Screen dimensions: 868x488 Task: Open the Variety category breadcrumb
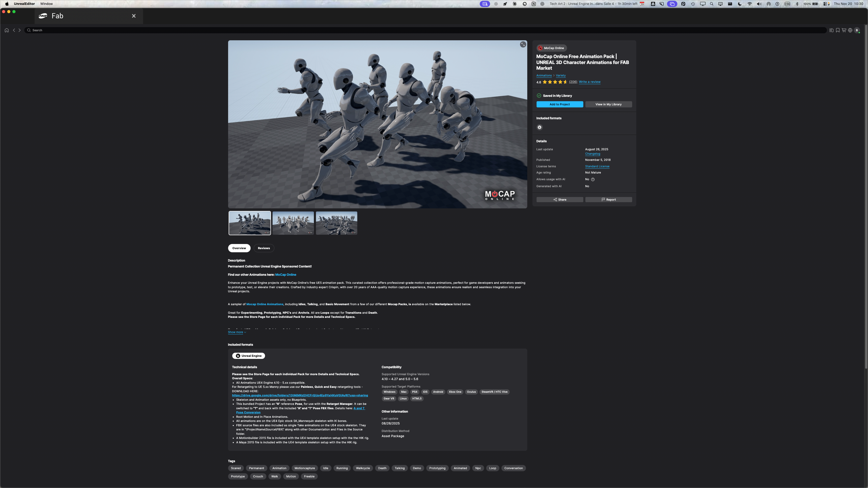pyautogui.click(x=561, y=75)
